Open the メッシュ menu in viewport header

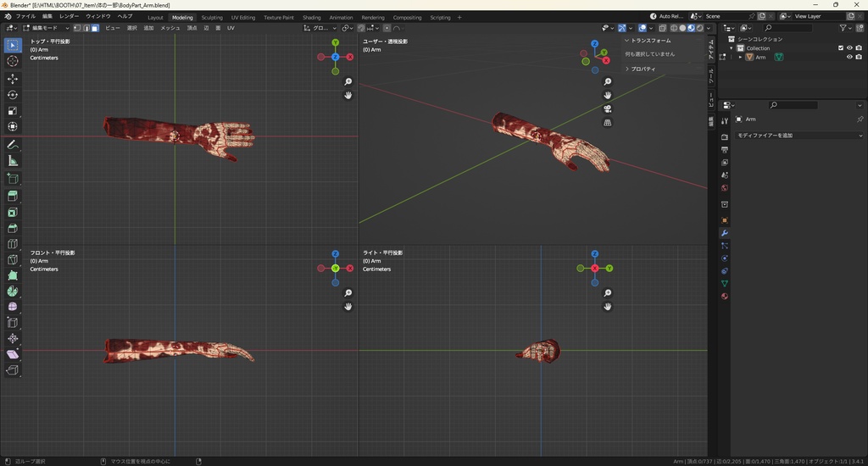170,28
